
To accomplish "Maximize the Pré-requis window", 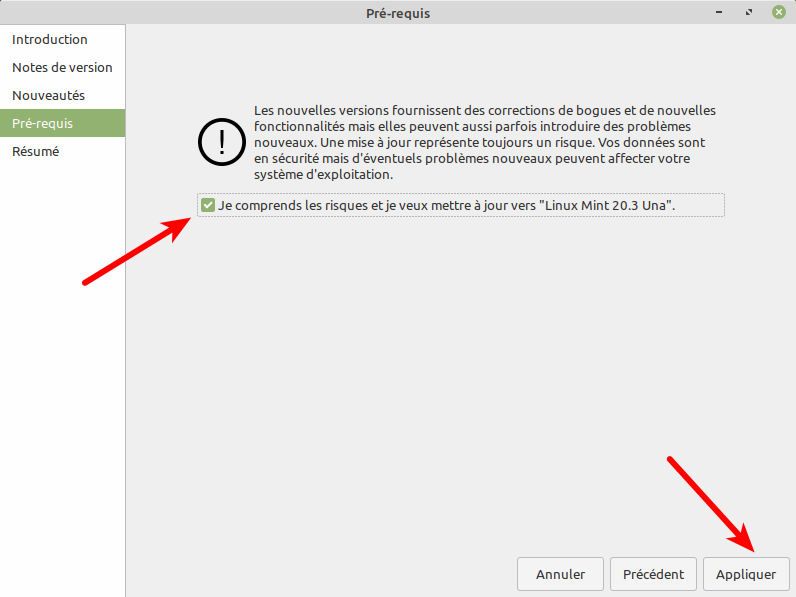I will [x=749, y=12].
